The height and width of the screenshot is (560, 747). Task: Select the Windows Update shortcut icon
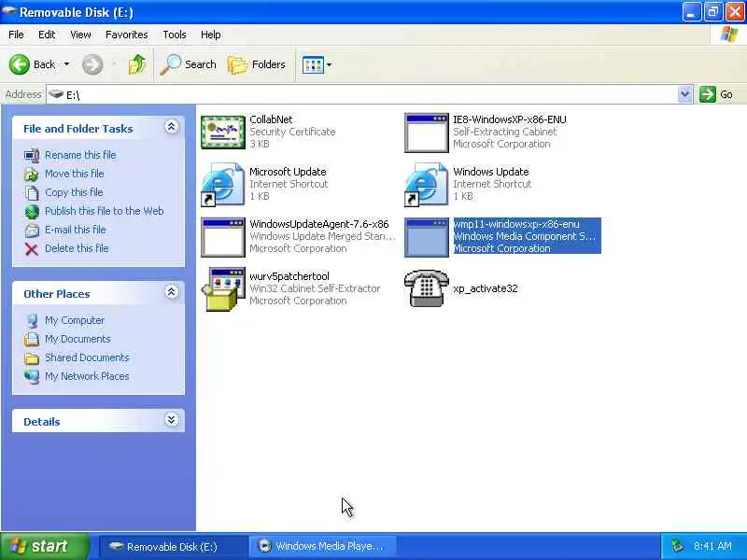(427, 185)
